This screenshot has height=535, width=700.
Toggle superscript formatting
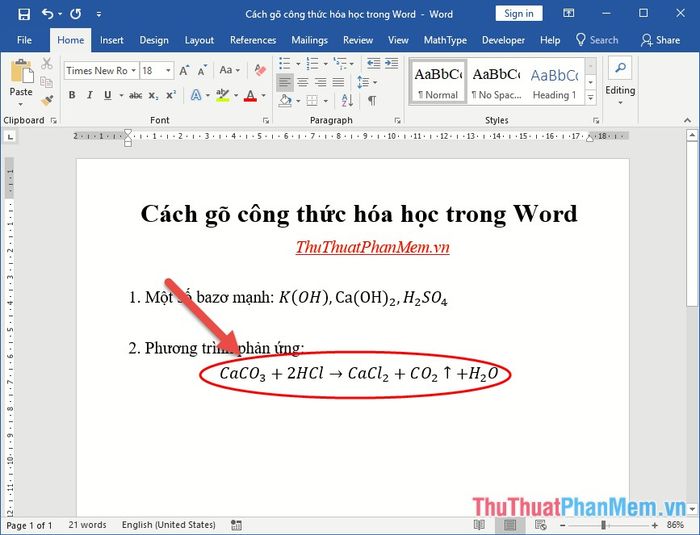171,95
